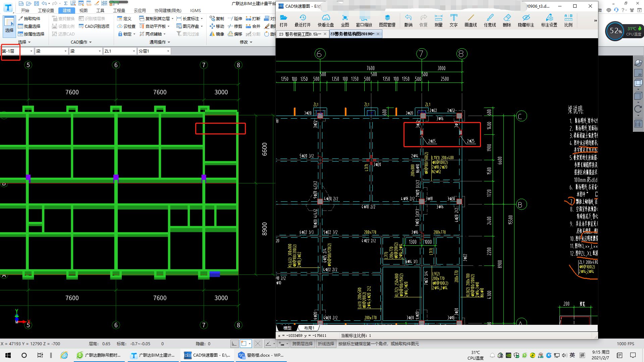Screen dimensions: 644x362
Task: Click 偏移 offset tool
Action: (235, 34)
